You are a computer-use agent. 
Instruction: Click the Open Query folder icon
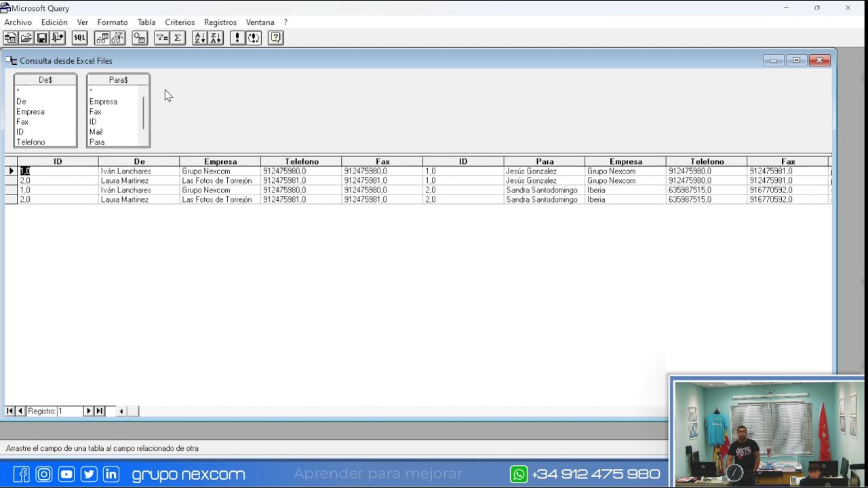pos(26,38)
